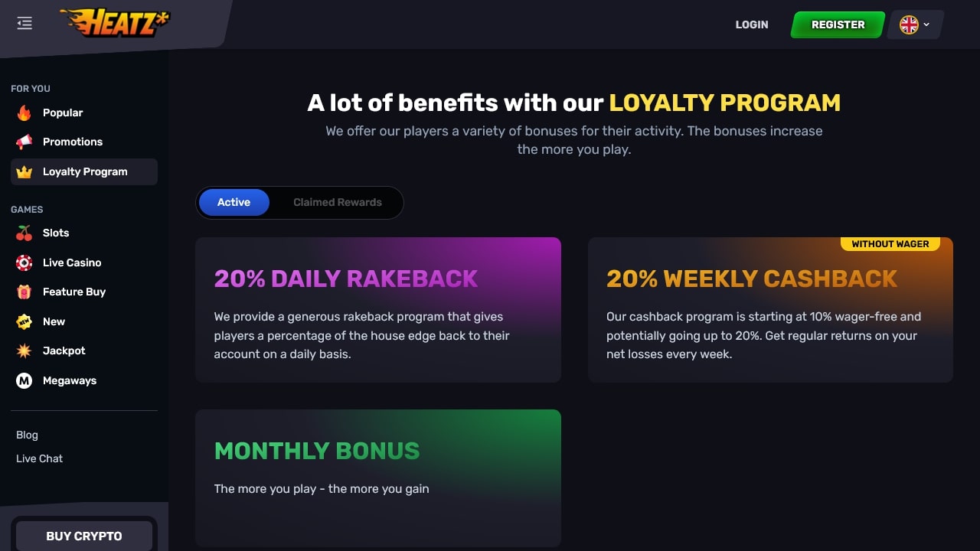Open Feature Buy via the gift icon
This screenshot has width=980, height=551.
pyautogui.click(x=24, y=292)
